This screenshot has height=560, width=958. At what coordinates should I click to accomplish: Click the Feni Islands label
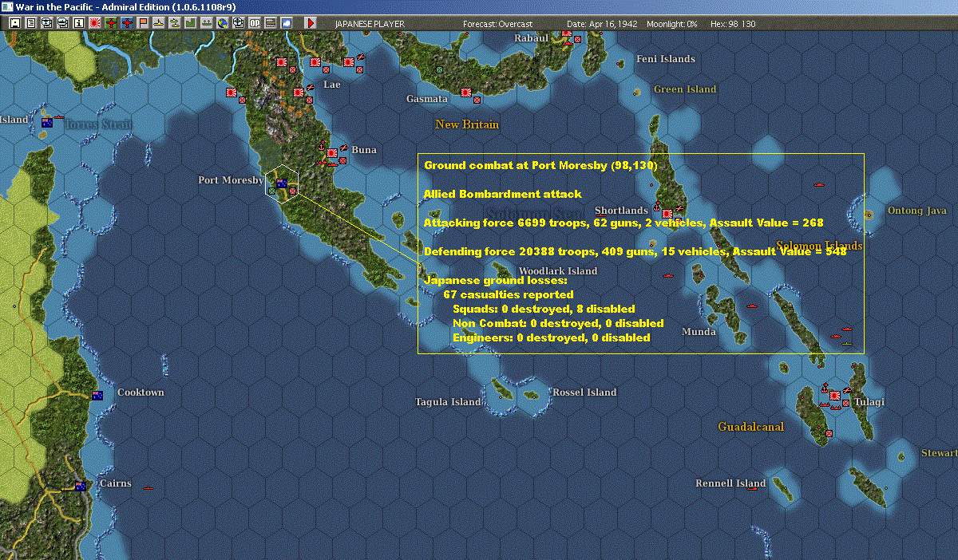(666, 59)
